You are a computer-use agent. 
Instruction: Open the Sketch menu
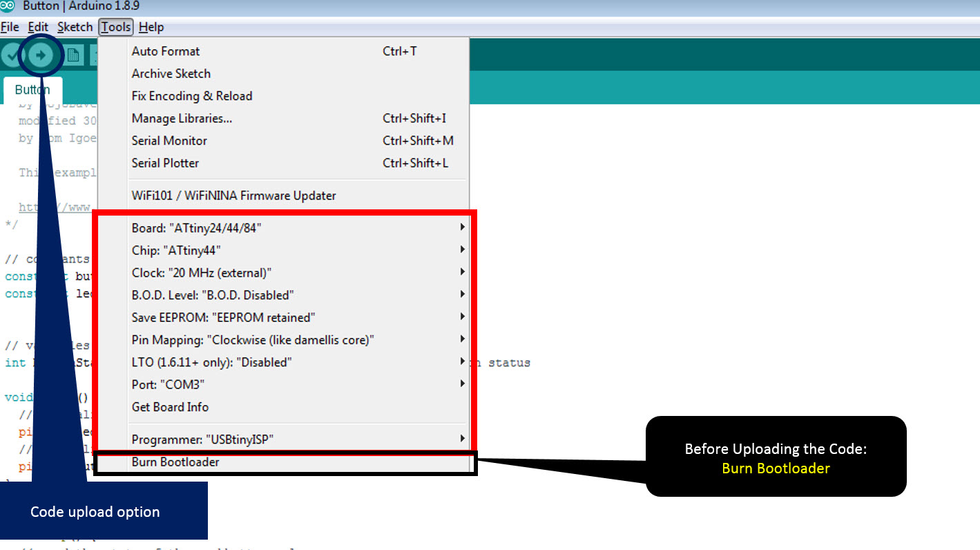(x=75, y=27)
